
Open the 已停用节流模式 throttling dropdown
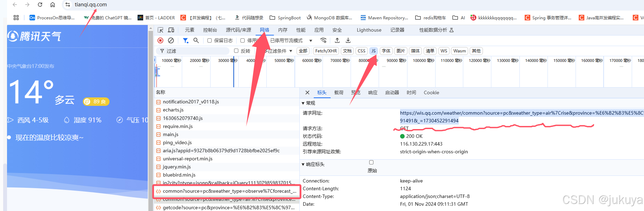[291, 40]
